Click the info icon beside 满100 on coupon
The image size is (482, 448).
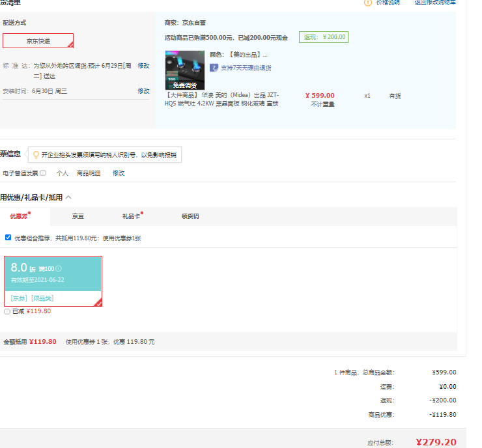[59, 268]
